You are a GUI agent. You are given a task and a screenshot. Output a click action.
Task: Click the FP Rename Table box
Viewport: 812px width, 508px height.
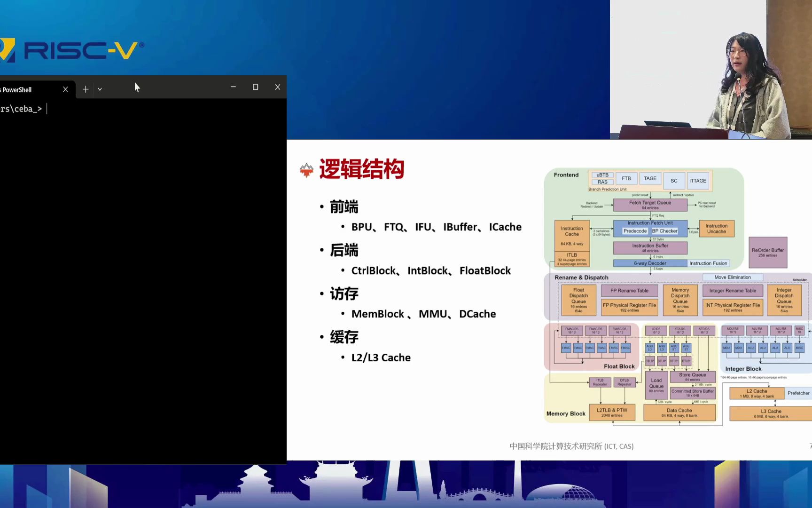[x=630, y=291]
